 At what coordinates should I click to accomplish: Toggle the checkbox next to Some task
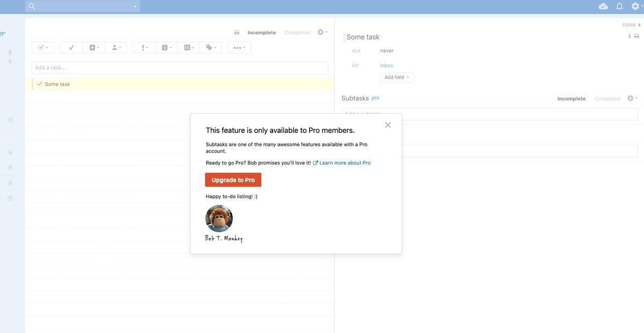40,84
